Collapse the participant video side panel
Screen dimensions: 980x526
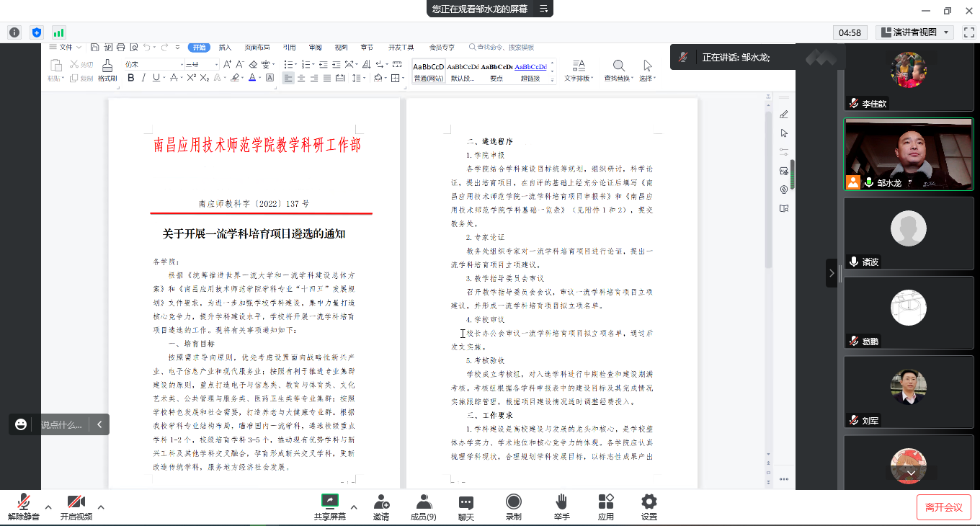click(x=832, y=273)
